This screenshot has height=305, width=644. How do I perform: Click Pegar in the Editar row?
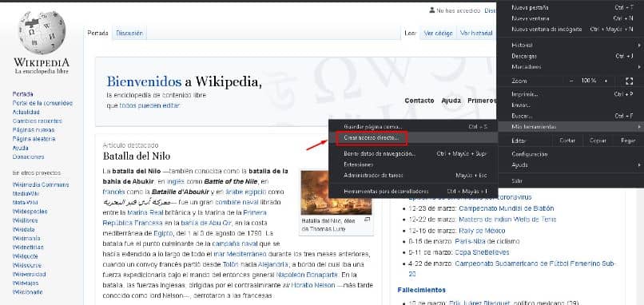pos(628,141)
